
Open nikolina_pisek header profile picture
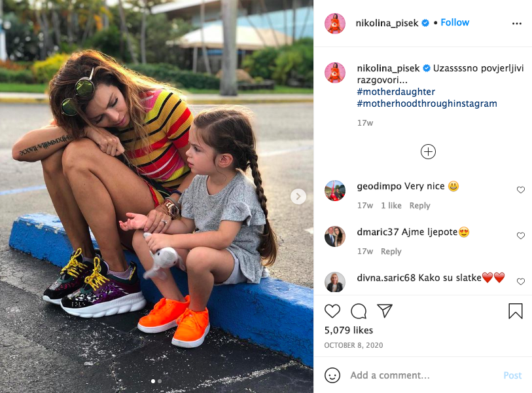tap(335, 24)
